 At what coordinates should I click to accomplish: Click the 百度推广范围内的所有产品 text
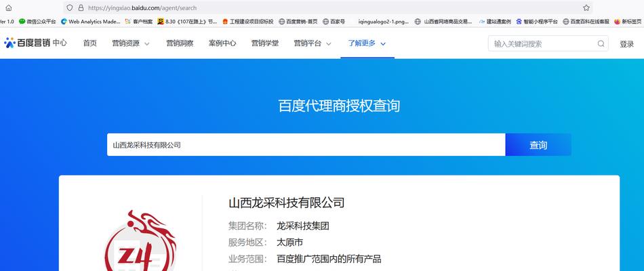pyautogui.click(x=329, y=259)
